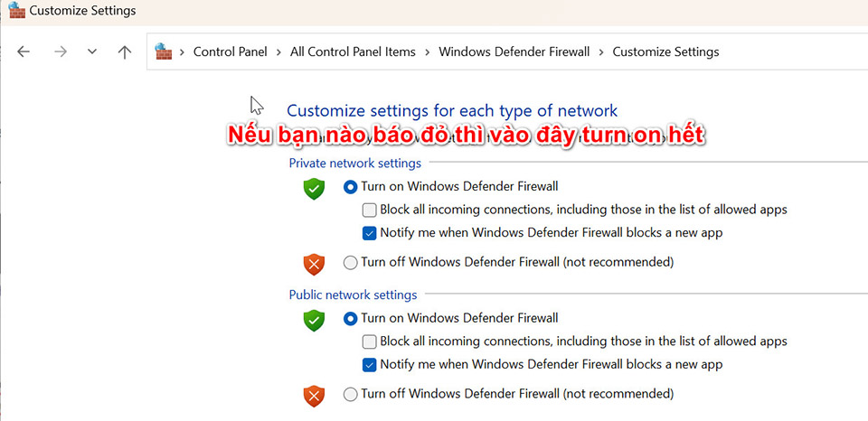Go to All Control Panel Items breadcrumb
This screenshot has height=421, width=868.
pos(353,51)
